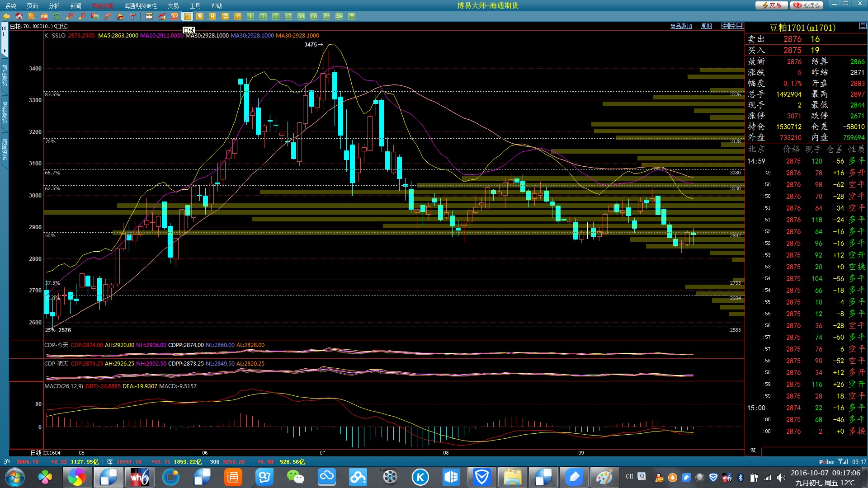
Task: Expand the left sidebar arrow
Action: pyautogui.click(x=5, y=51)
